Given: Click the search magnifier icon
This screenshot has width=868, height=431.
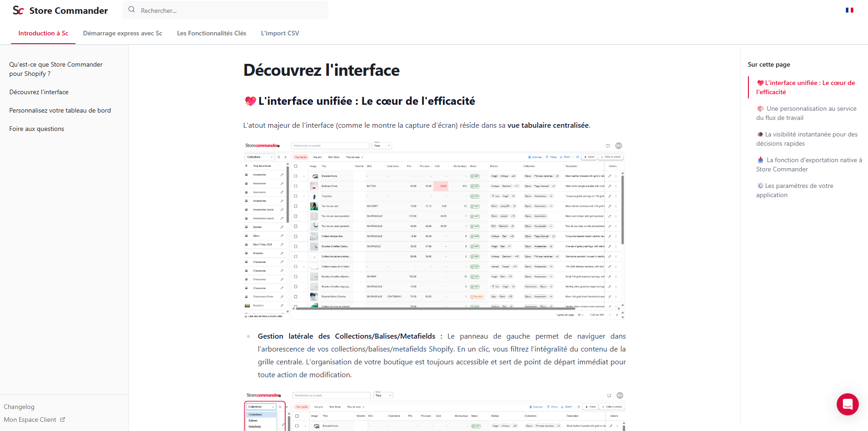Looking at the screenshot, I should [x=132, y=10].
